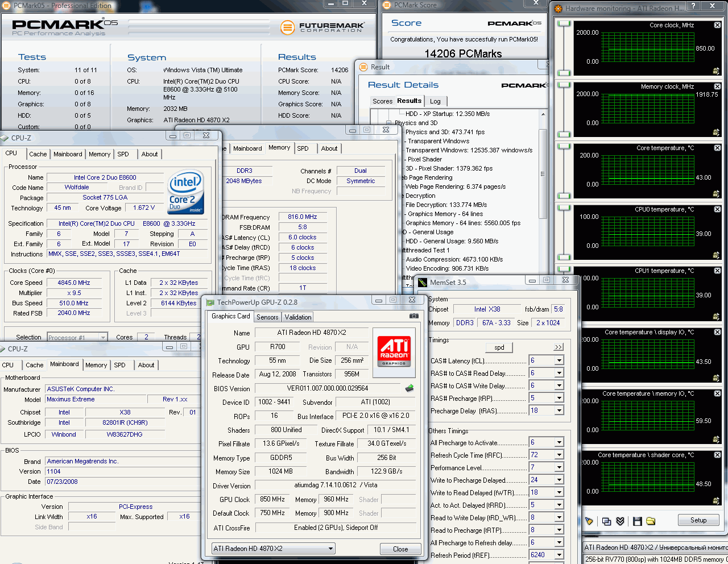Image resolution: width=728 pixels, height=564 pixels.
Task: Click the double chevron down icon in Hardware monitoring
Action: point(620,521)
